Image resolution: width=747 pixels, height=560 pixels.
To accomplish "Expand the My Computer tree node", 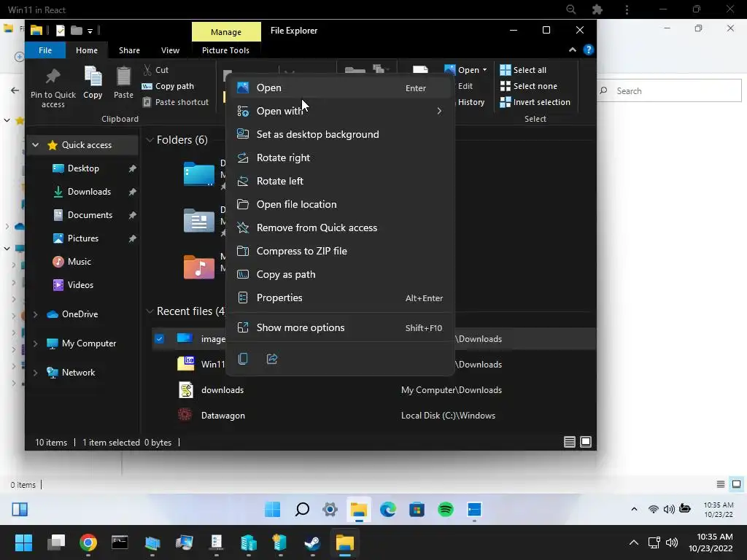I will (x=35, y=343).
